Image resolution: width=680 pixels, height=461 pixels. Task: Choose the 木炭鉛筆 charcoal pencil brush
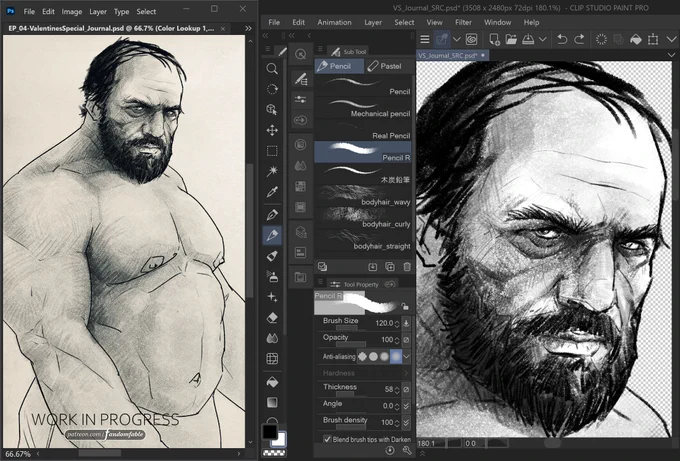pos(363,175)
